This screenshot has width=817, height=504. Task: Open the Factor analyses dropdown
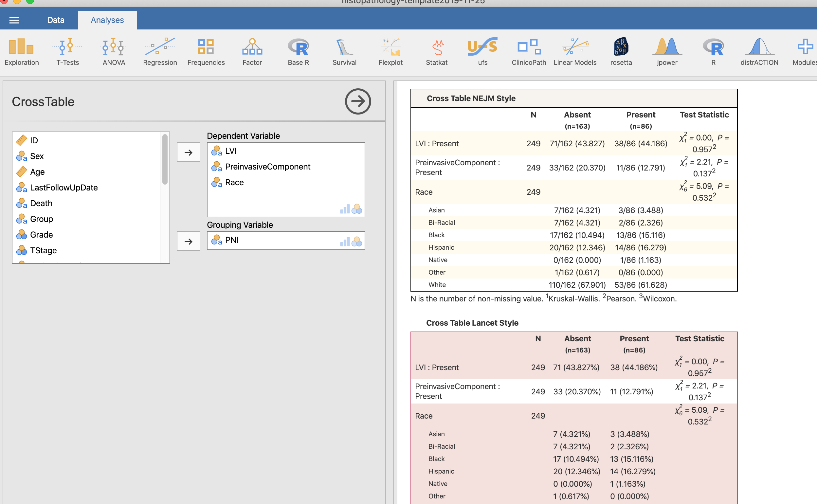pyautogui.click(x=252, y=51)
